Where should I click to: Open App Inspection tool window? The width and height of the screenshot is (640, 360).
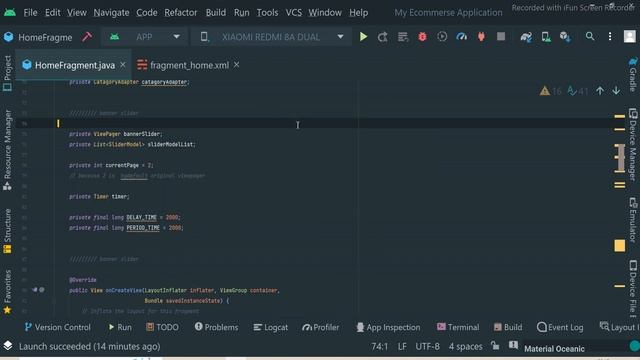tap(388, 327)
